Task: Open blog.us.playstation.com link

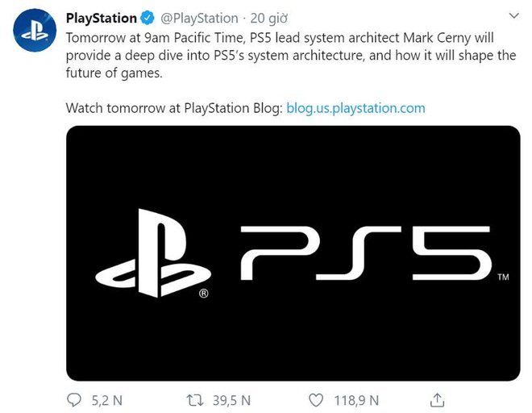Action: click(x=355, y=108)
